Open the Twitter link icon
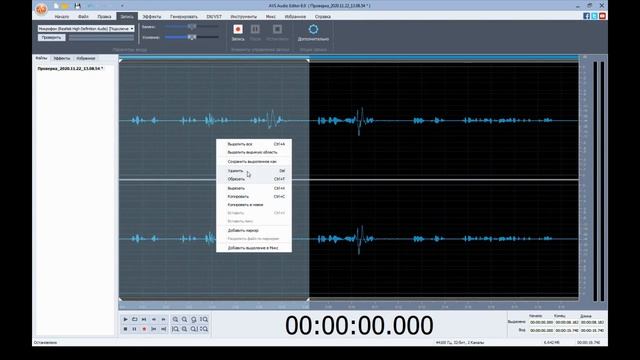Viewport: 640px width, 360px height. (x=594, y=16)
